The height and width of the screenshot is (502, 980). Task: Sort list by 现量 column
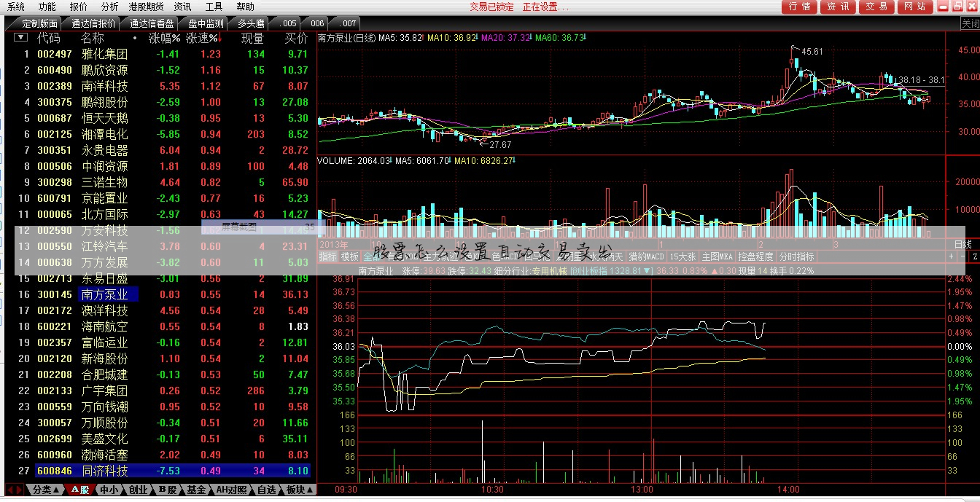click(252, 38)
